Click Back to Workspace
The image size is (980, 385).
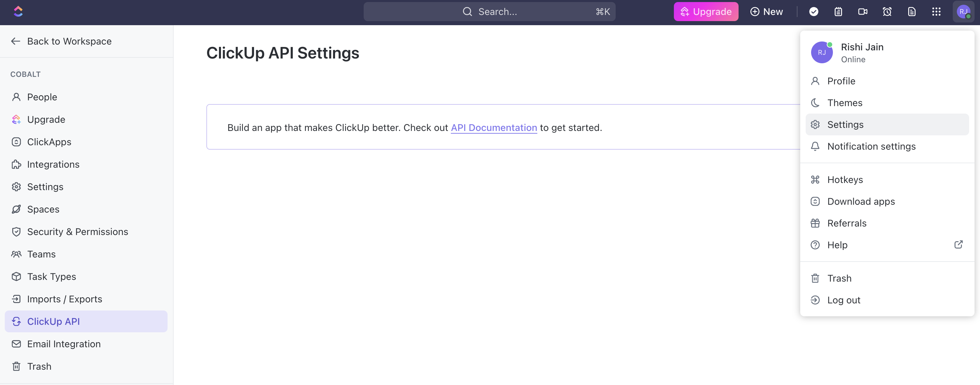[x=69, y=41]
